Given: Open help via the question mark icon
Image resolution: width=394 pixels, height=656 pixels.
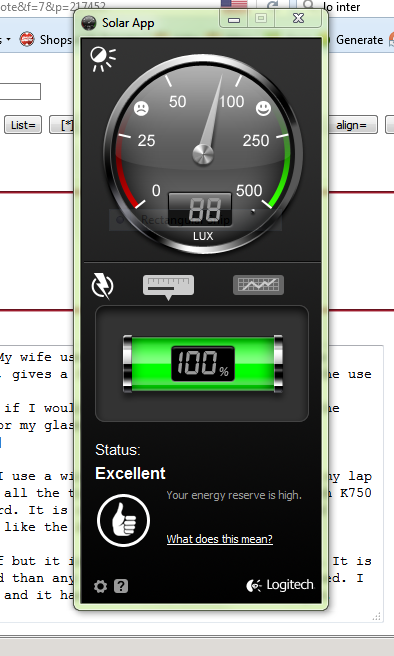Looking at the screenshot, I should (121, 586).
